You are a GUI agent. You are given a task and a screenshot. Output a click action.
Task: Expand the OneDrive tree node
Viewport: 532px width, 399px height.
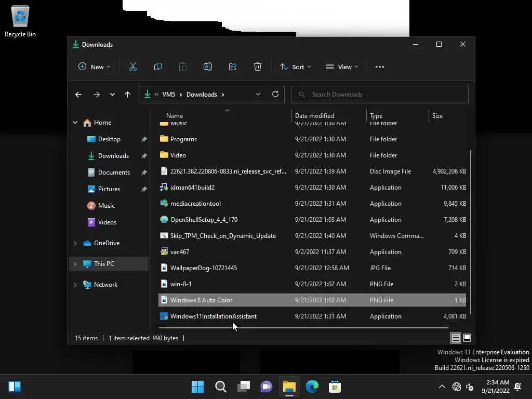[x=75, y=243]
